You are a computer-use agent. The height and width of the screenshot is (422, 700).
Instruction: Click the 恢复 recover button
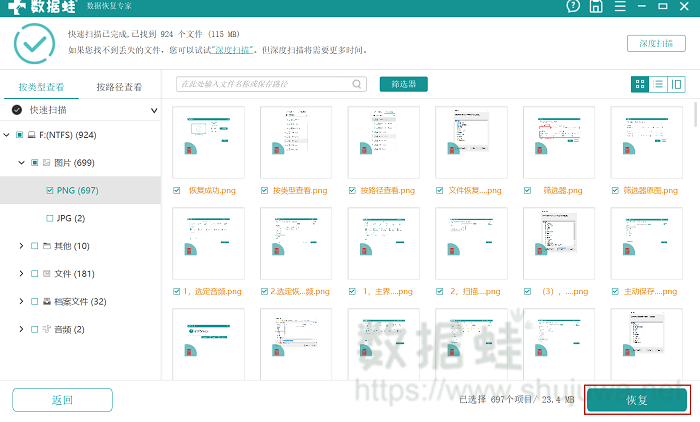pos(637,400)
